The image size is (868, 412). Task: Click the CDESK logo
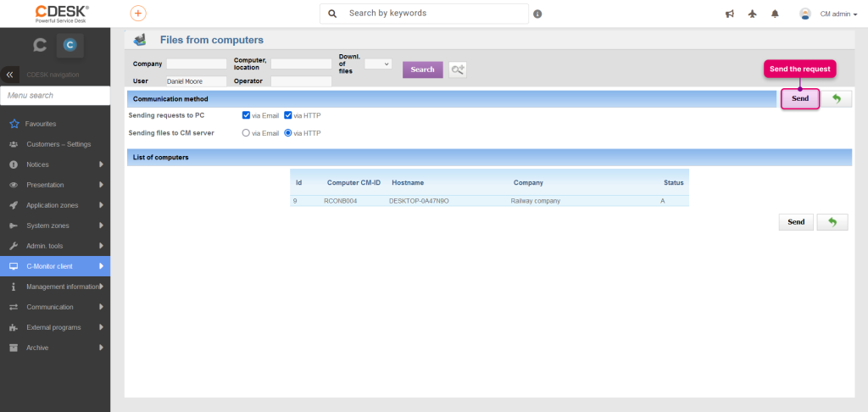pyautogui.click(x=61, y=14)
